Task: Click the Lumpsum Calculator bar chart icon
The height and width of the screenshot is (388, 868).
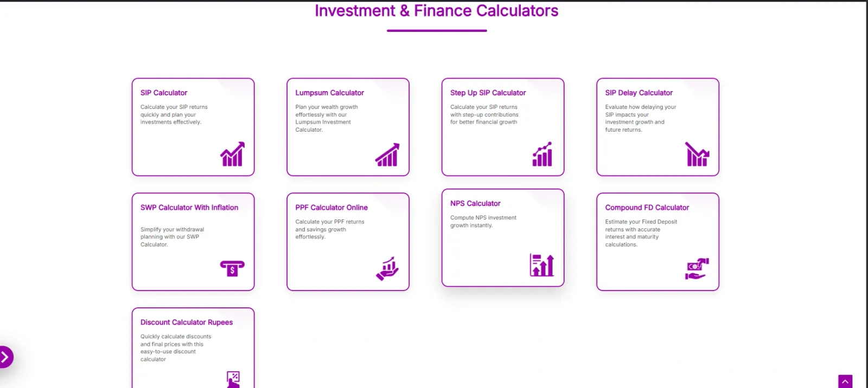Action: coord(387,155)
